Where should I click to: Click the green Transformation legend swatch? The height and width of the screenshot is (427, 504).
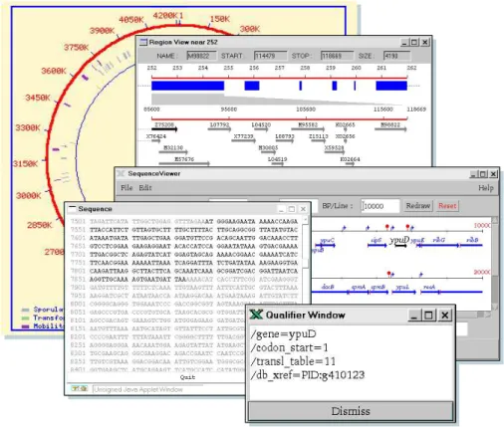25,319
